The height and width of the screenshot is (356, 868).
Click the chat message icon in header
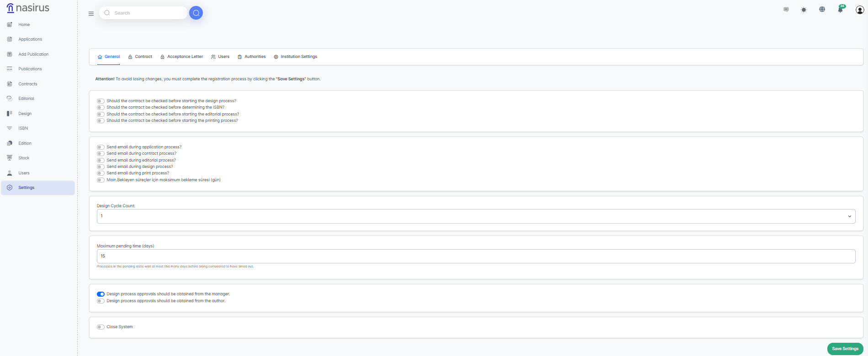coord(786,10)
